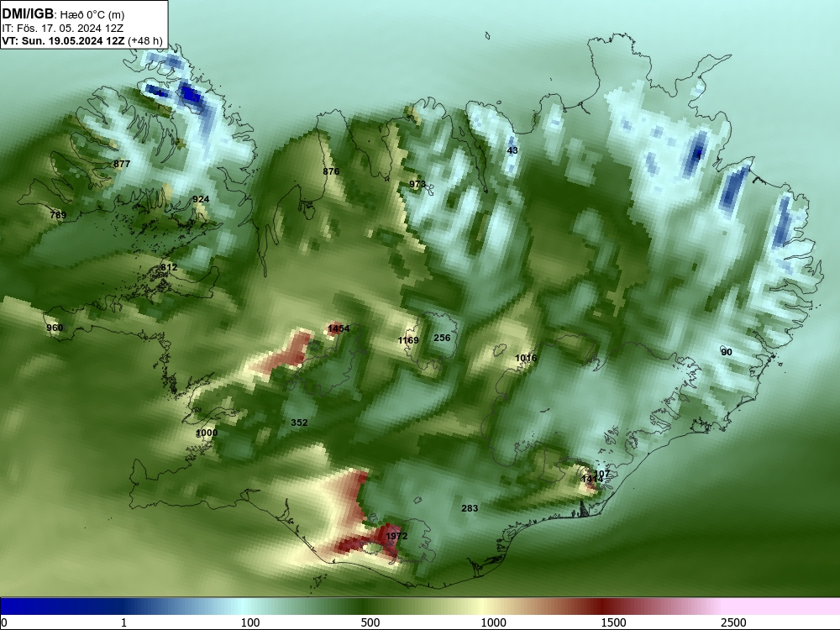This screenshot has width=840, height=630.
Task: Select the 812 map value
Action: [169, 267]
